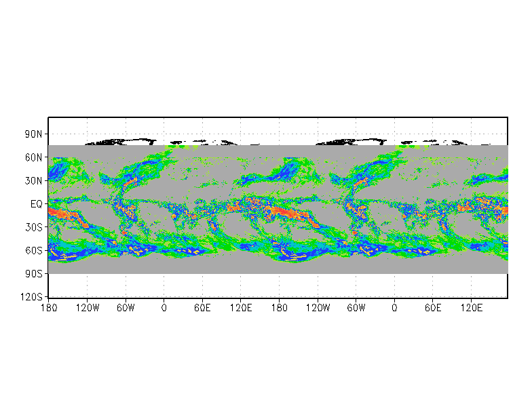Click the 60N latitude axis label
The height and width of the screenshot is (415, 532).
point(33,157)
